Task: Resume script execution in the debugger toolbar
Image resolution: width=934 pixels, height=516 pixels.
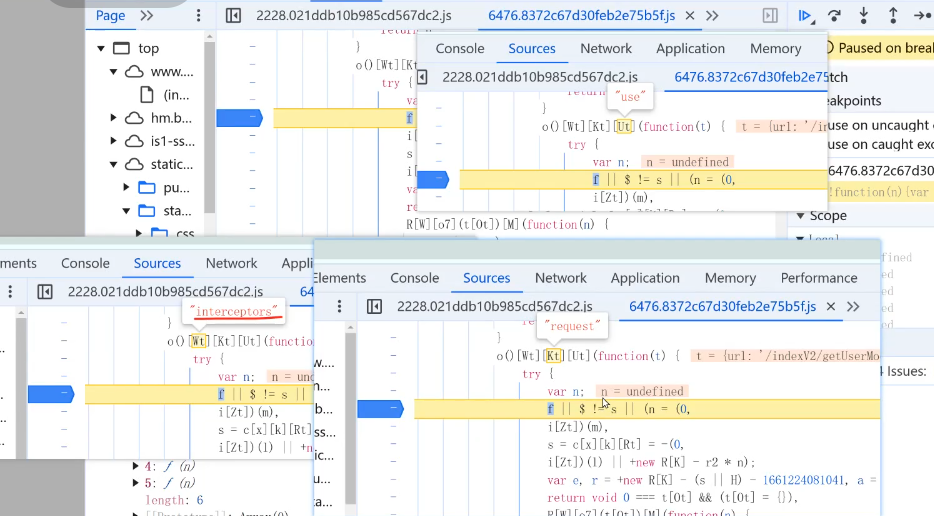Action: (805, 16)
